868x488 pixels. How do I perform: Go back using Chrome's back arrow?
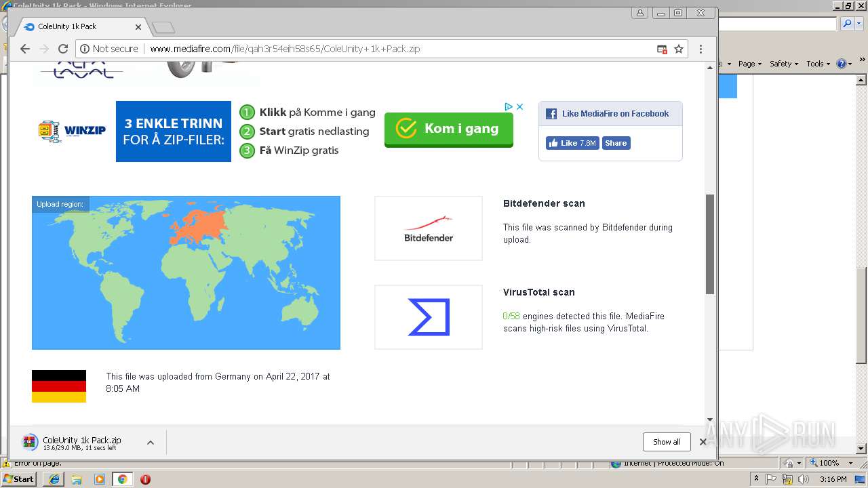(25, 49)
